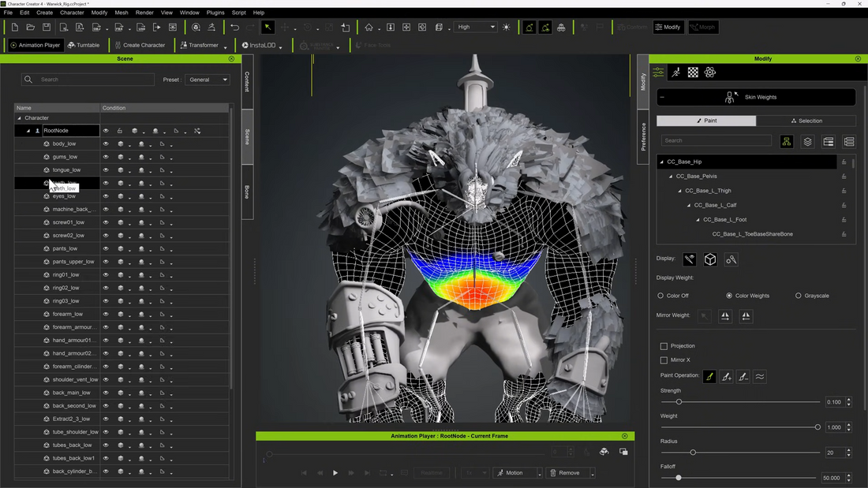Open Skin Weights icon in Modify header
868x488 pixels.
[731, 98]
